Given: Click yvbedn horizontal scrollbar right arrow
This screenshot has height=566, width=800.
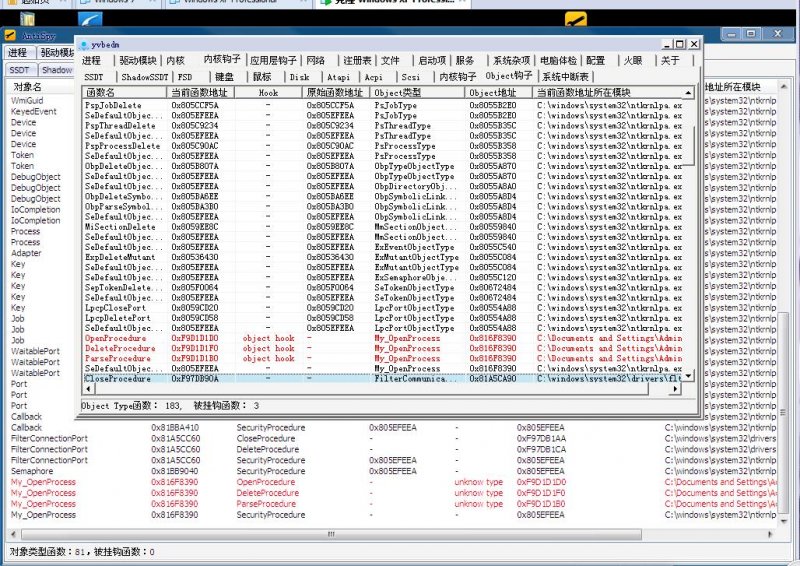Looking at the screenshot, I should pyautogui.click(x=675, y=389).
